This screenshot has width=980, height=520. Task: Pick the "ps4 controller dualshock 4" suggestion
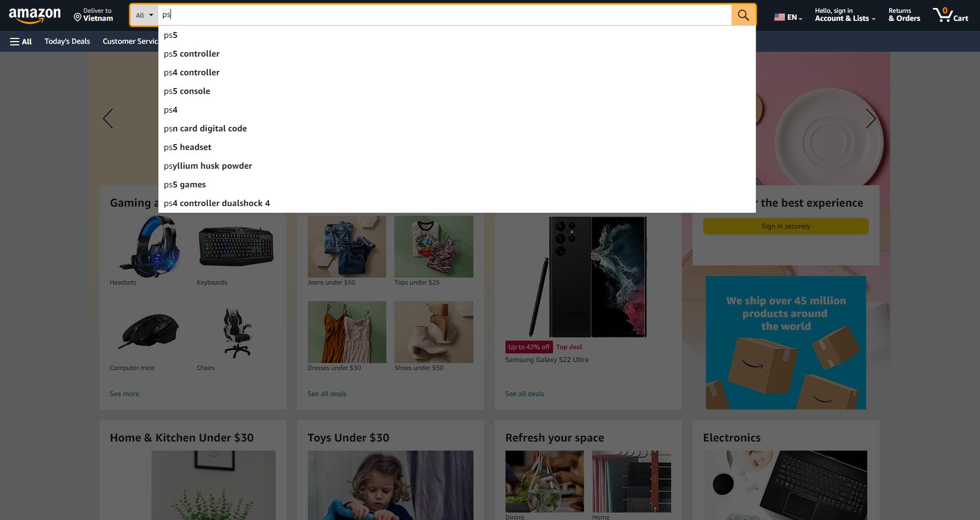[x=217, y=203]
